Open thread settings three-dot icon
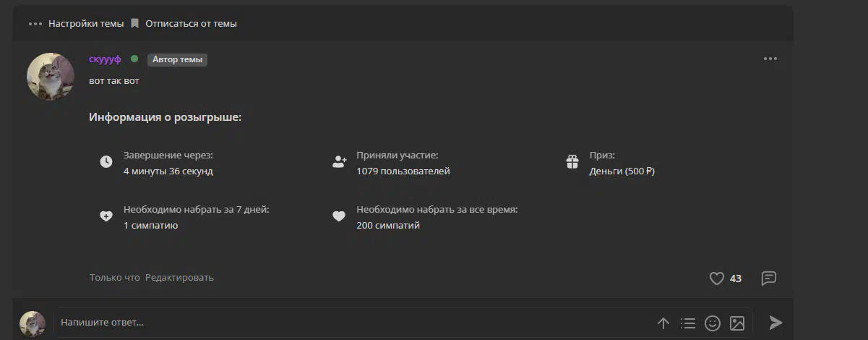Viewport: 868px width, 340px height. coord(35,24)
